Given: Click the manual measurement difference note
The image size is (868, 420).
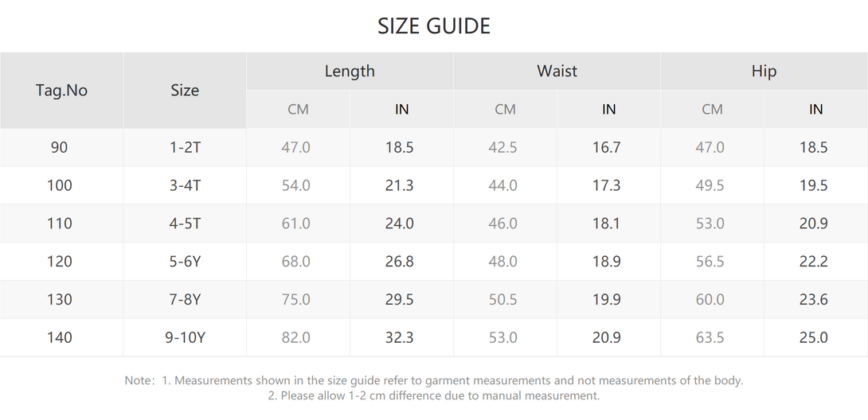Looking at the screenshot, I should coord(434,395).
